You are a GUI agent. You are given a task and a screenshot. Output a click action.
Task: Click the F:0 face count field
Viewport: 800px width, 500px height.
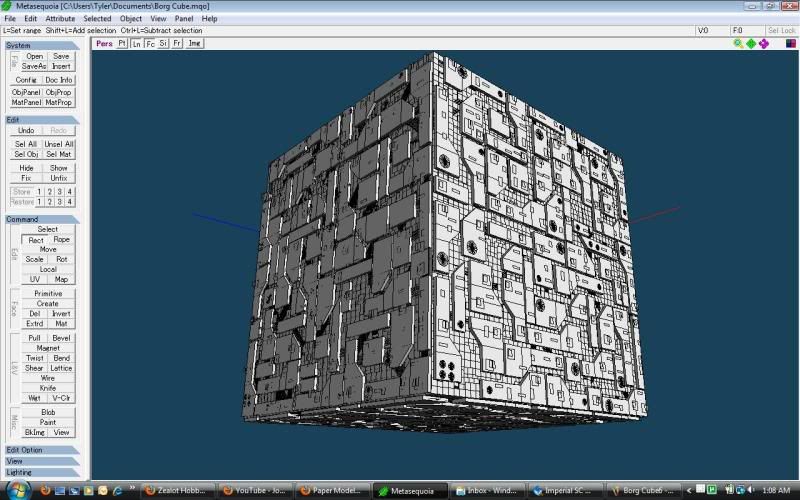pyautogui.click(x=746, y=31)
